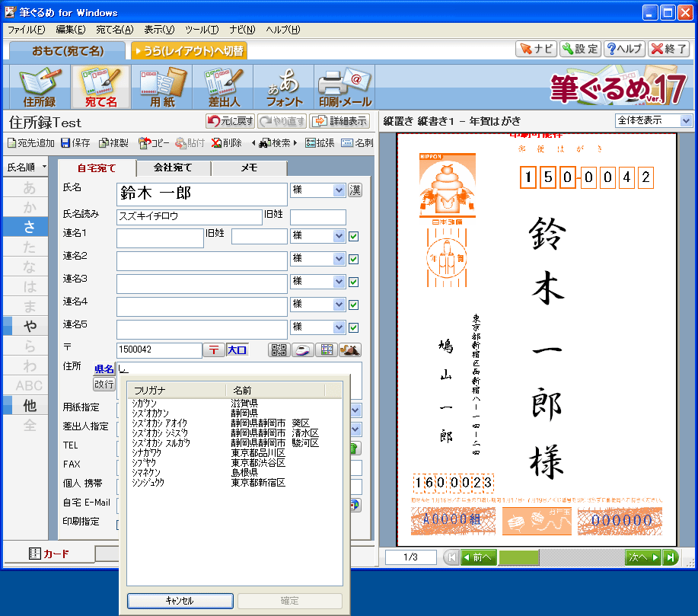The image size is (698, 616).
Task: Open the 印刷・メール print and mail tool
Action: point(345,87)
